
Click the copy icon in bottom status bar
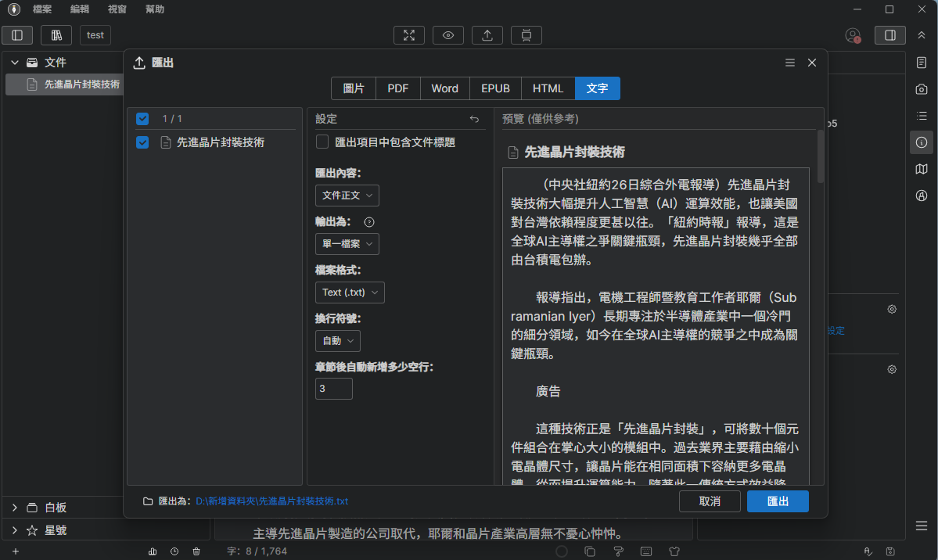(590, 551)
